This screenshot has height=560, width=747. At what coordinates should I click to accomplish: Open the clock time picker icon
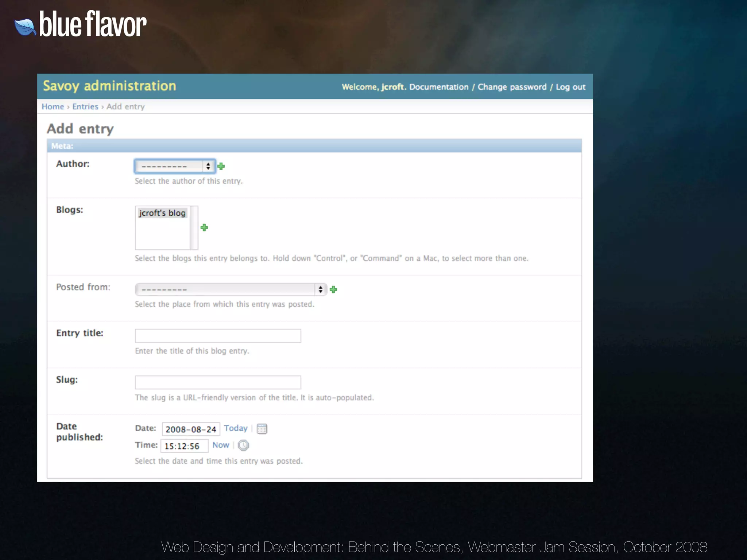click(x=243, y=445)
